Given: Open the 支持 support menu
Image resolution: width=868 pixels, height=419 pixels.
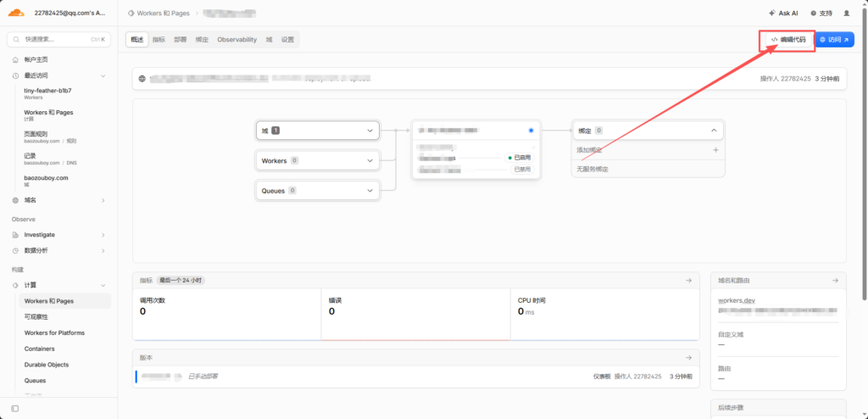Looking at the screenshot, I should 821,13.
